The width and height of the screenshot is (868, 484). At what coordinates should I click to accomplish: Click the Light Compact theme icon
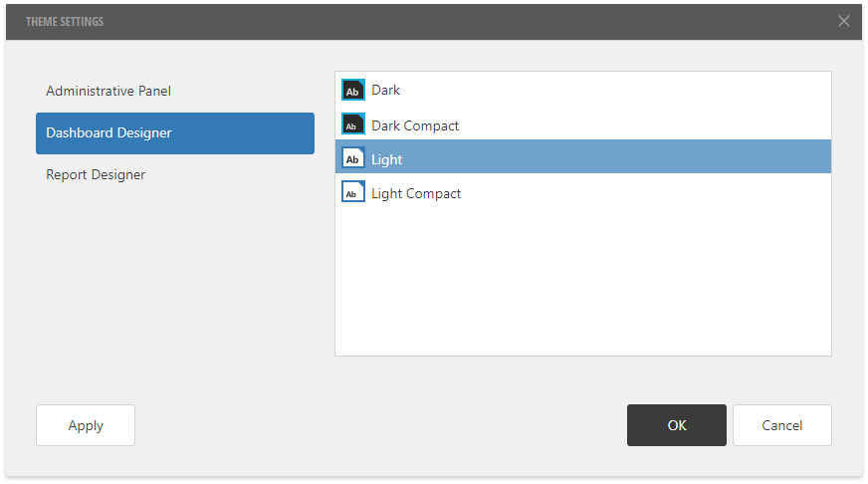click(353, 192)
